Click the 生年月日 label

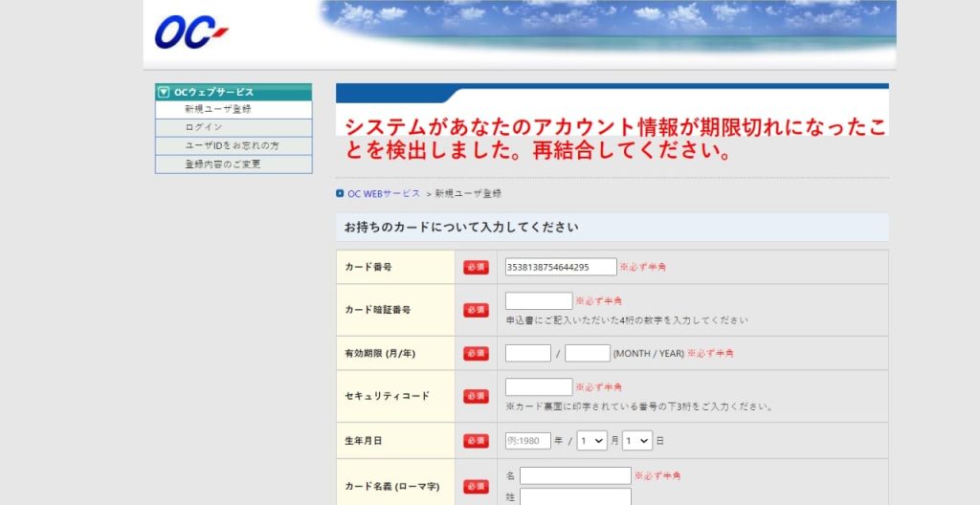point(363,441)
